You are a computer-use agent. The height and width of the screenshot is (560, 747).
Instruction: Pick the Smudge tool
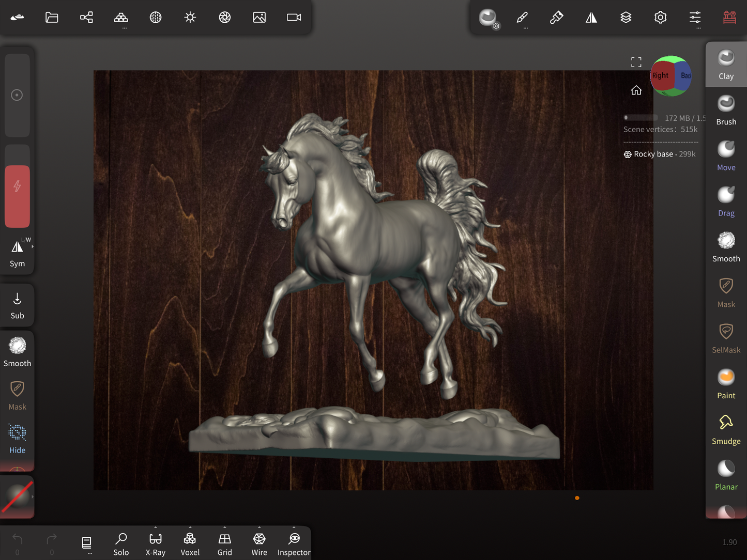click(x=726, y=429)
